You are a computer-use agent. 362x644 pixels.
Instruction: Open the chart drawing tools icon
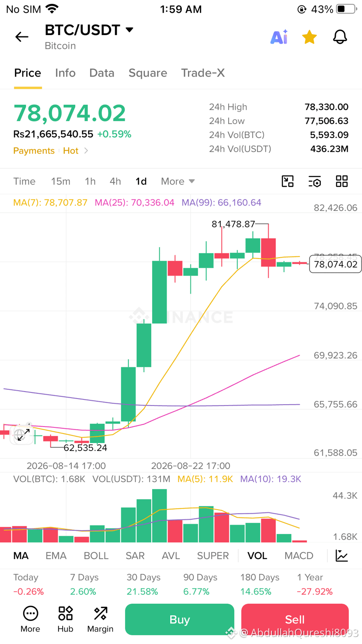[288, 181]
